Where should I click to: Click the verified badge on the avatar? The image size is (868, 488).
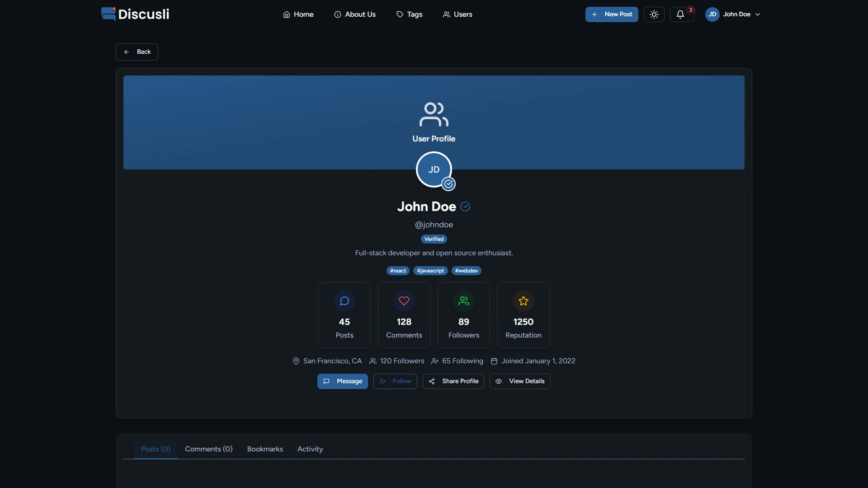pos(448,184)
